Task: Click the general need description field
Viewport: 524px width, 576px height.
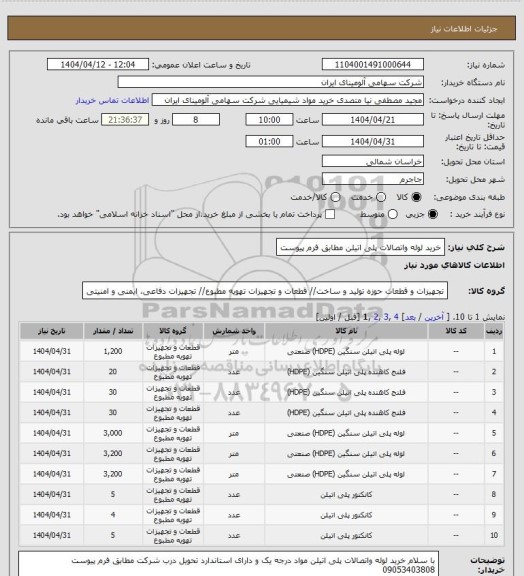Action: click(x=360, y=248)
